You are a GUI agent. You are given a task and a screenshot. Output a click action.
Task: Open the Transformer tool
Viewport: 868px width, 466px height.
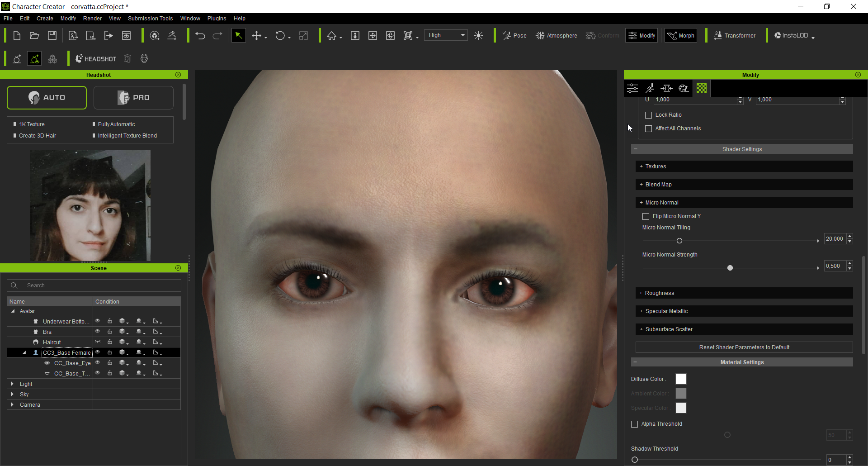coord(735,36)
